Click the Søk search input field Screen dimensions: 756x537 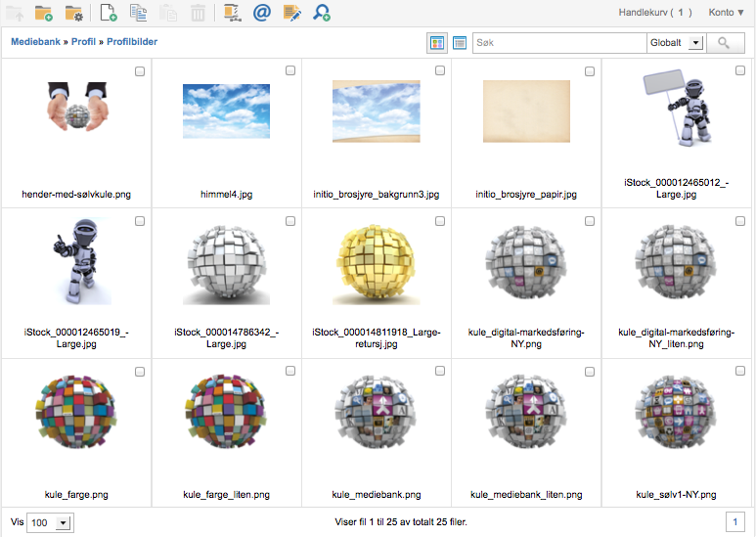pyautogui.click(x=558, y=43)
